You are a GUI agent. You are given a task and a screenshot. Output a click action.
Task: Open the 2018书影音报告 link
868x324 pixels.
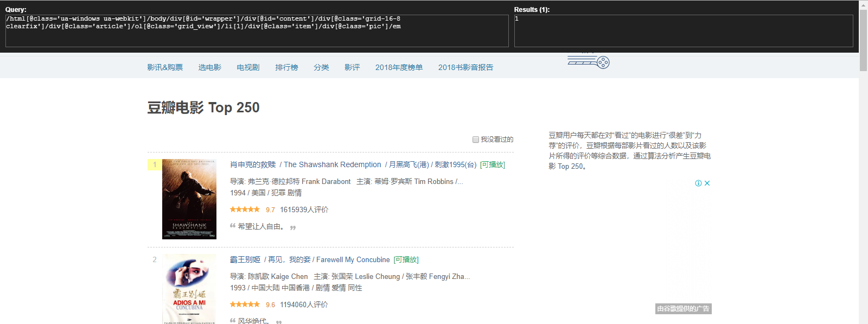pos(465,67)
